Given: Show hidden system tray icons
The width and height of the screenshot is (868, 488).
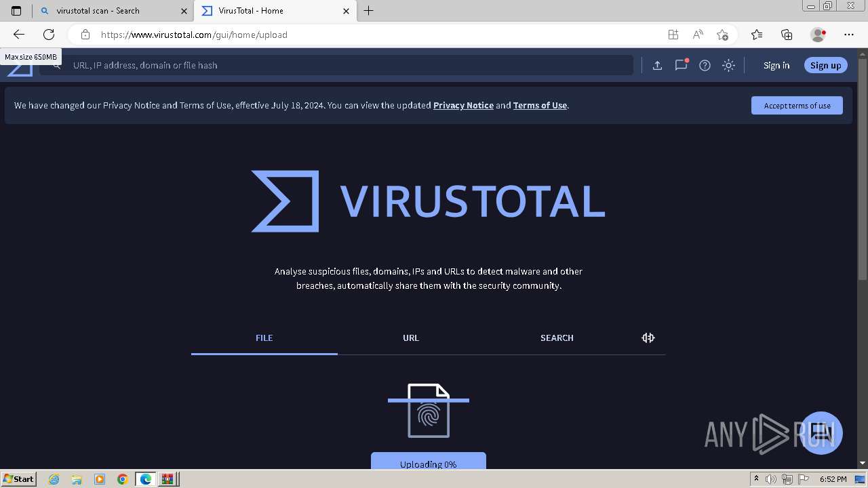Looking at the screenshot, I should (756, 479).
